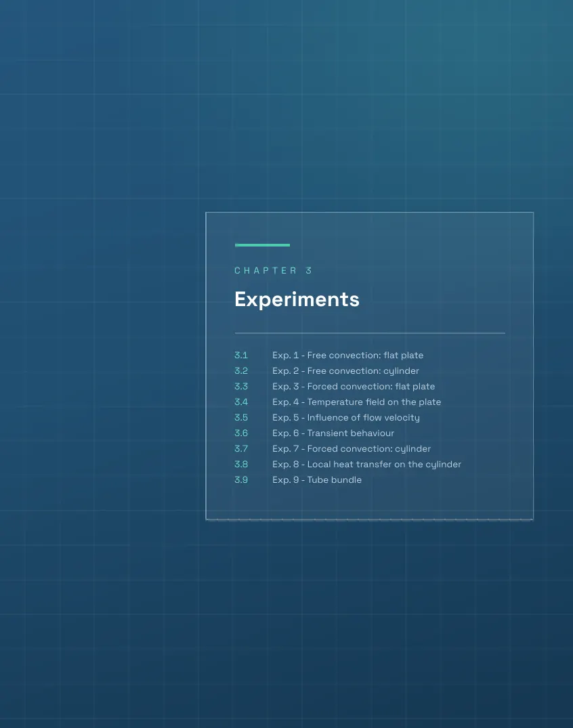The image size is (573, 728).
Task: Select section number 3.3
Action: (x=241, y=386)
